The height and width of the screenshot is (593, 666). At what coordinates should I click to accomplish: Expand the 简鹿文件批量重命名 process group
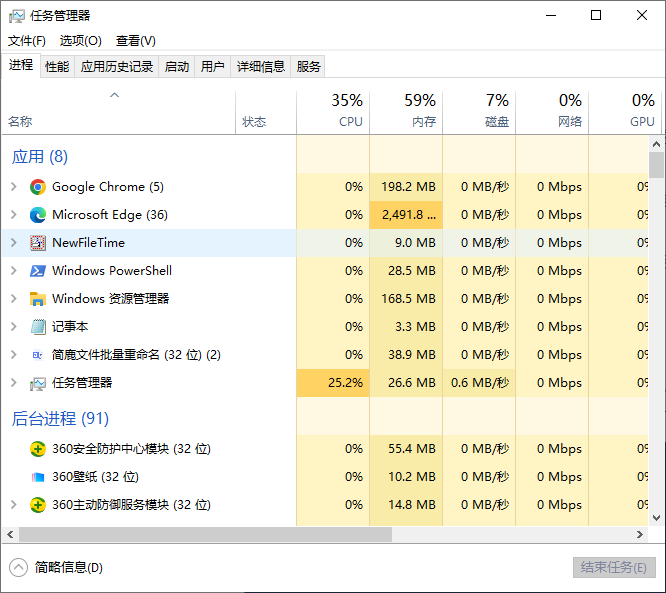pos(14,355)
